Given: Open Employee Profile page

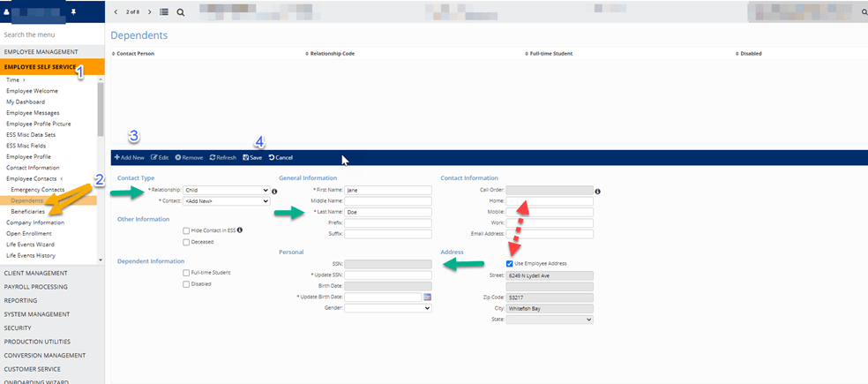Looking at the screenshot, I should pyautogui.click(x=29, y=157).
